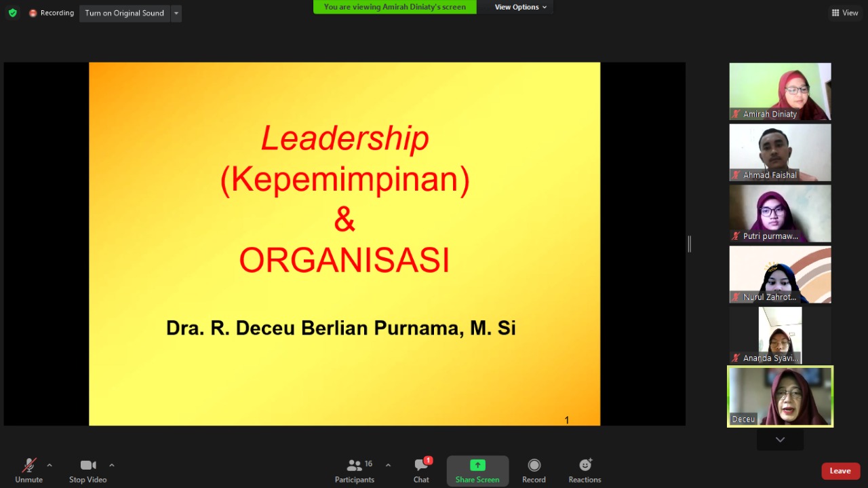The height and width of the screenshot is (488, 868).
Task: Open the original sound options arrow
Action: (x=176, y=13)
